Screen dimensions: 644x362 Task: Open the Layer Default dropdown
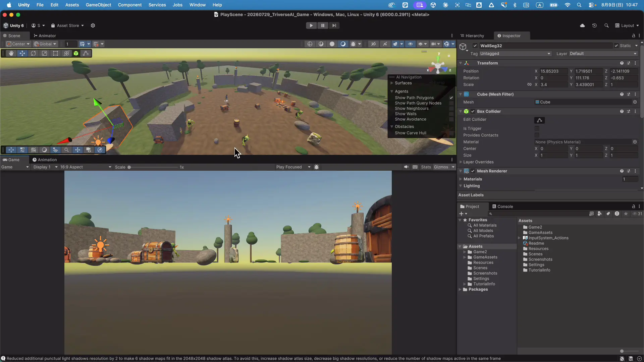click(603, 54)
